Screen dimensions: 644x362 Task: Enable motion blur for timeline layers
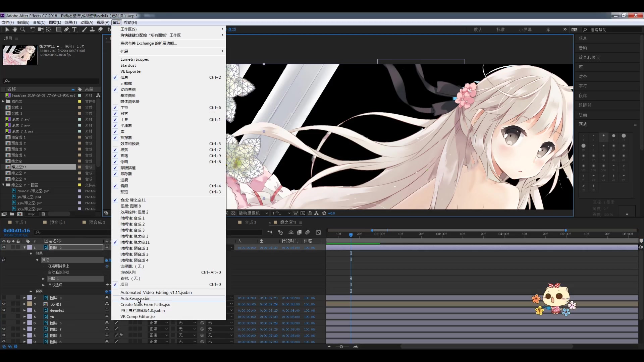(308, 232)
